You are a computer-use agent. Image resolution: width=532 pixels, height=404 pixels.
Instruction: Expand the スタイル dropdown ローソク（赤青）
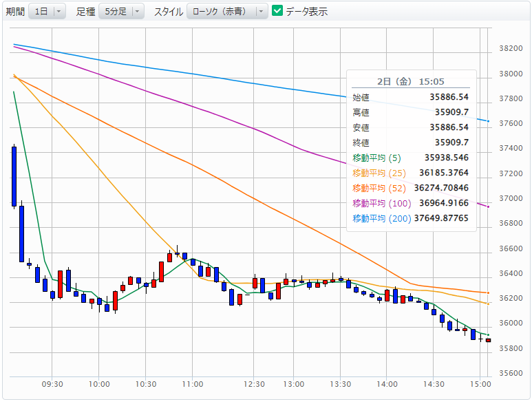tap(227, 12)
